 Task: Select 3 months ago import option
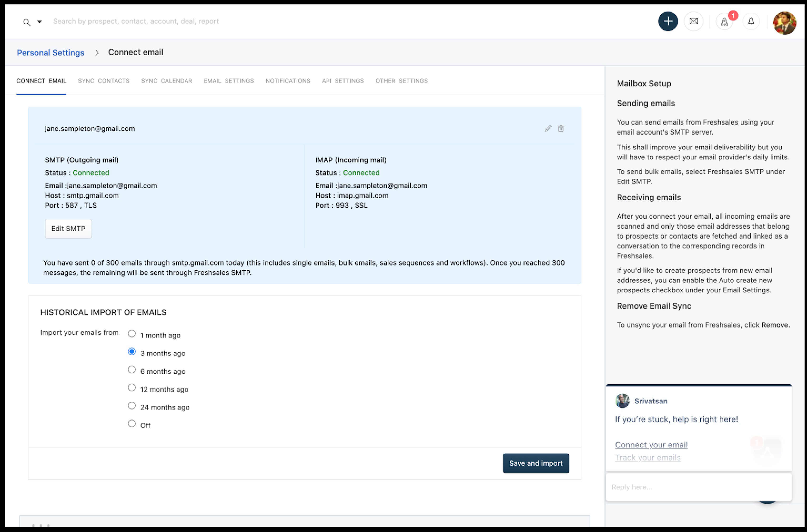tap(132, 351)
